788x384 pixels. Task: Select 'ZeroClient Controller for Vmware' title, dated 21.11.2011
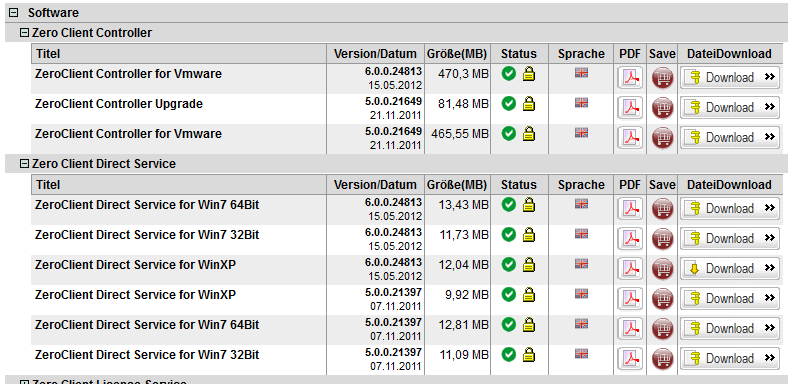[x=128, y=134]
